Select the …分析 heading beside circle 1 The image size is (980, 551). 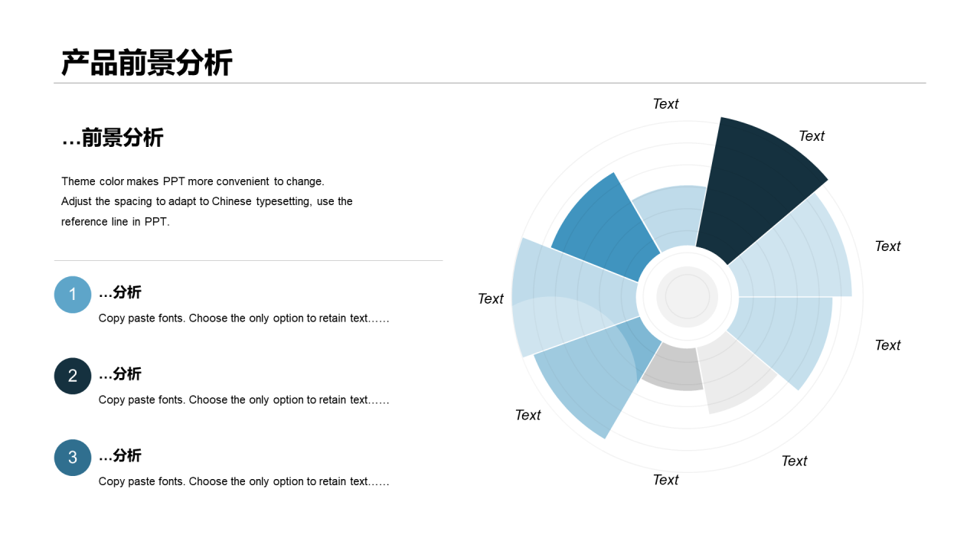pos(120,292)
